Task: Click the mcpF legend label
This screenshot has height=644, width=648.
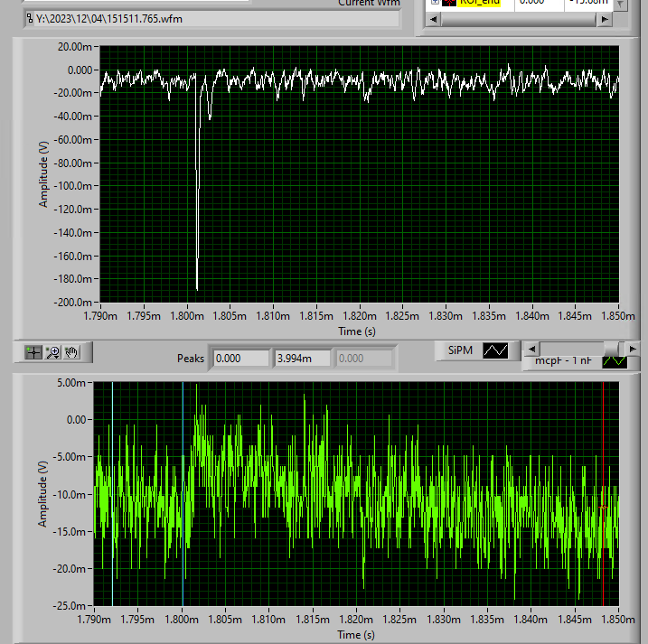Action: 561,361
